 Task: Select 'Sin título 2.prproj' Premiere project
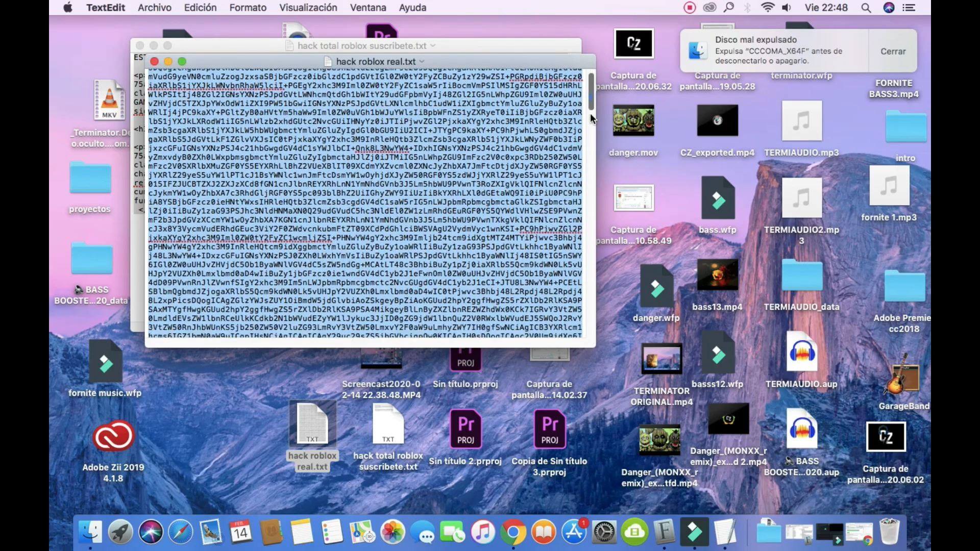[465, 429]
